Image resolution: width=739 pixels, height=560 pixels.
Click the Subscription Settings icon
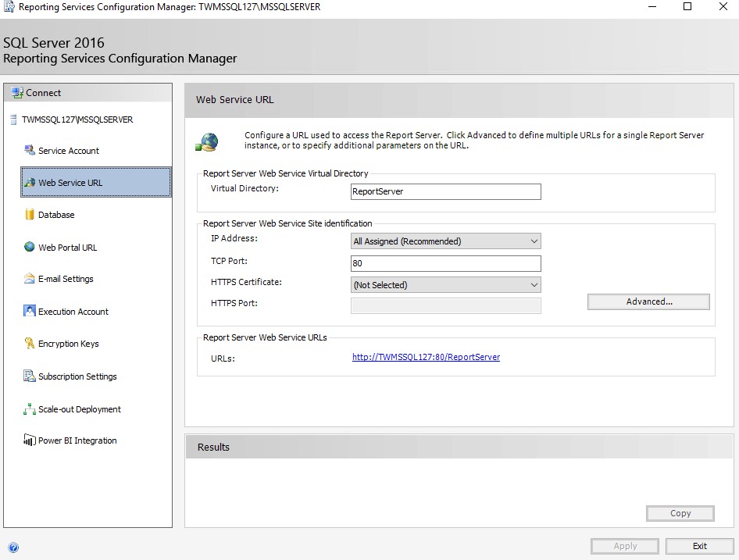[x=29, y=376]
